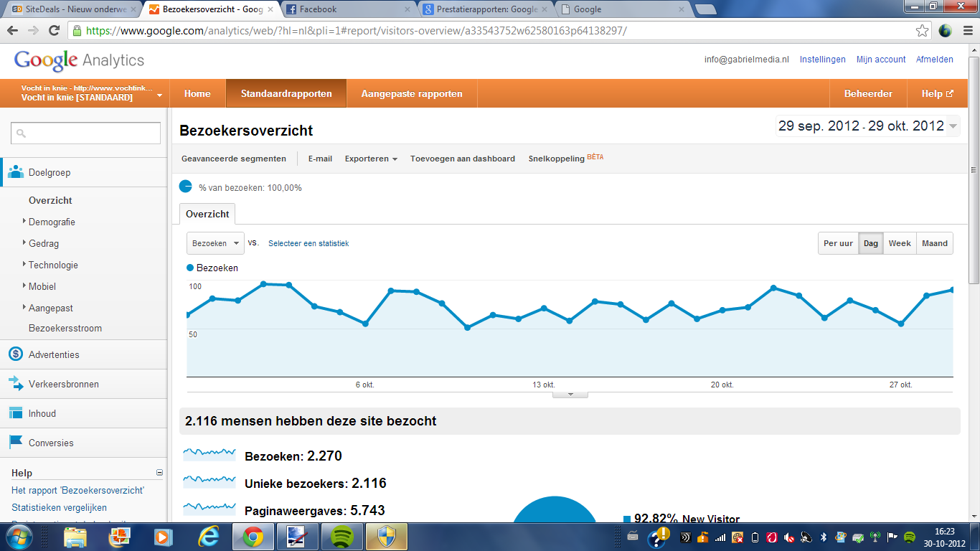This screenshot has width=980, height=551.
Task: Click the Bluetooth tray icon
Action: [x=824, y=537]
